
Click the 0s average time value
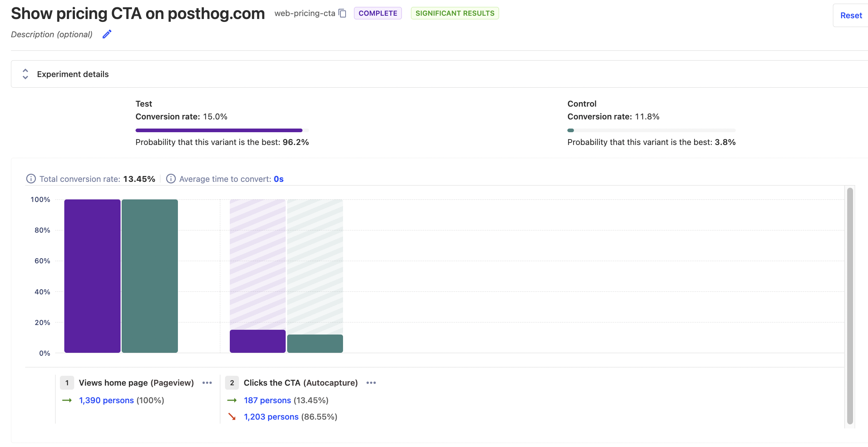(x=278, y=179)
